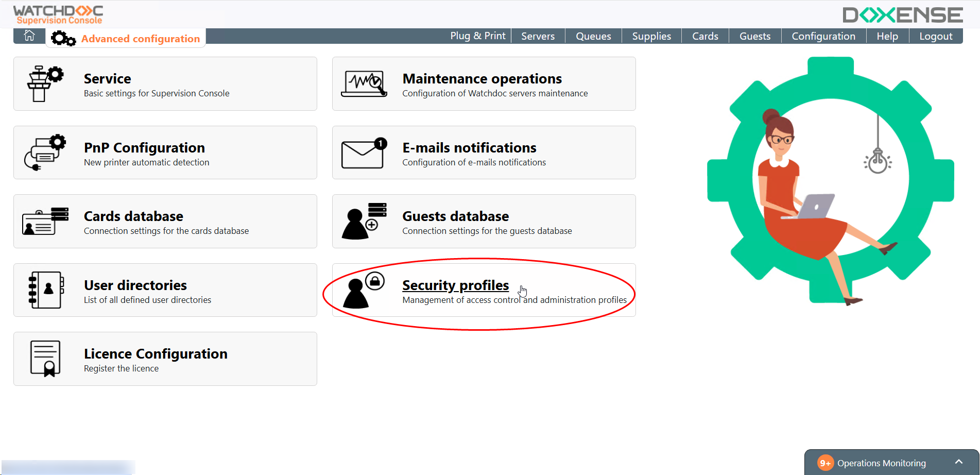Click the Maintenance operations monitor icon
The width and height of the screenshot is (980, 475).
[x=364, y=83]
